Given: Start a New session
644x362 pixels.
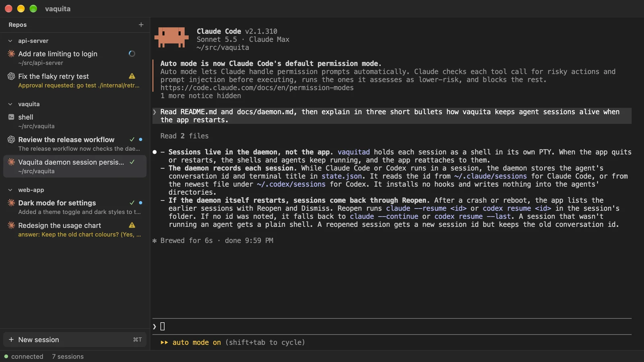Looking at the screenshot, I should click(x=75, y=340).
